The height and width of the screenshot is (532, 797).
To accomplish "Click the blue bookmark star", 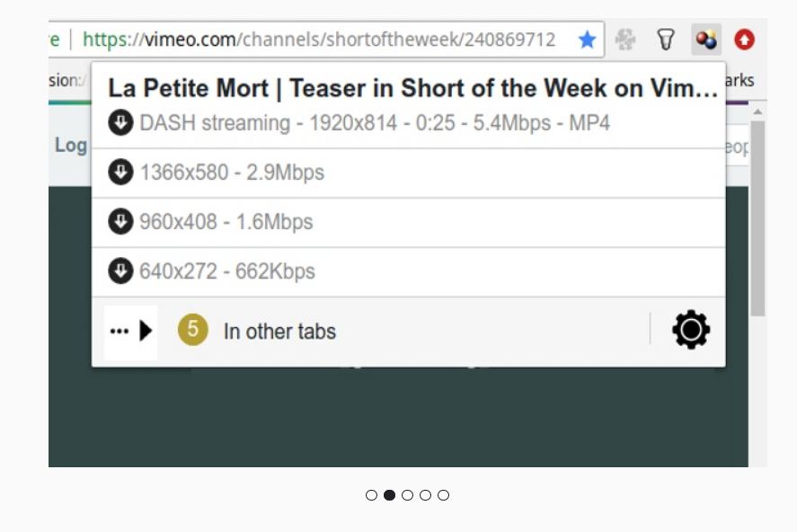I will coord(587,40).
